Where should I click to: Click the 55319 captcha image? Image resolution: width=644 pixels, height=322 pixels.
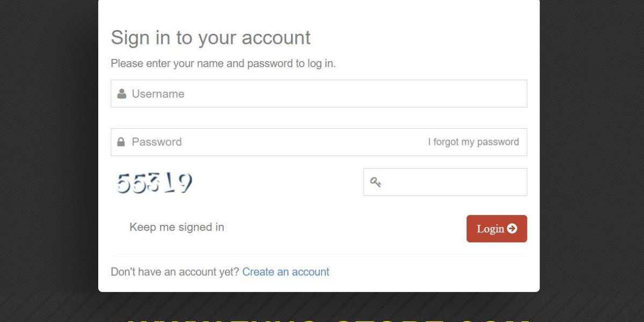click(x=154, y=183)
